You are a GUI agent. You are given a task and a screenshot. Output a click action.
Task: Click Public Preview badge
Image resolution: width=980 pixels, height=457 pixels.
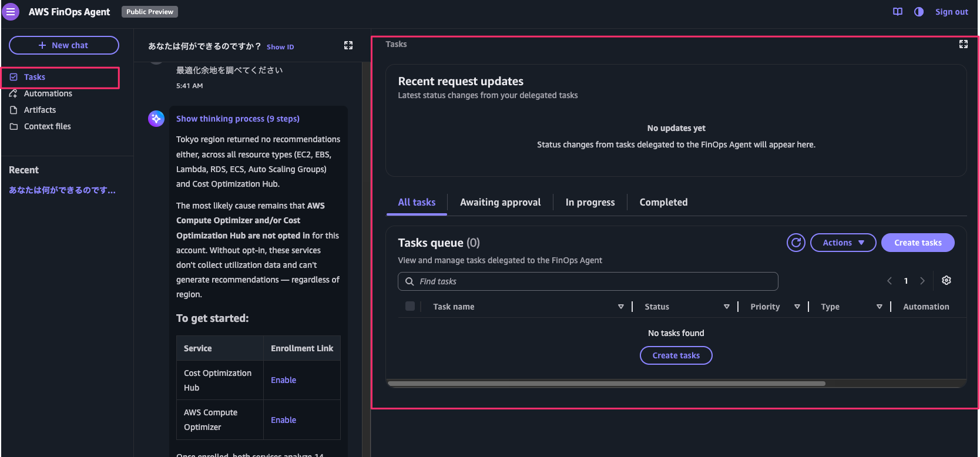coord(150,12)
